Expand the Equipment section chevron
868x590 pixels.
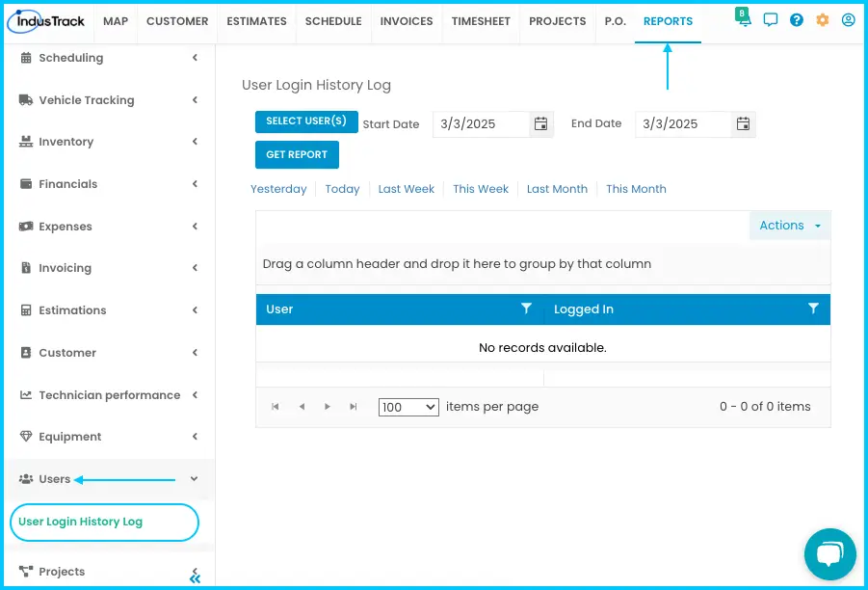195,437
